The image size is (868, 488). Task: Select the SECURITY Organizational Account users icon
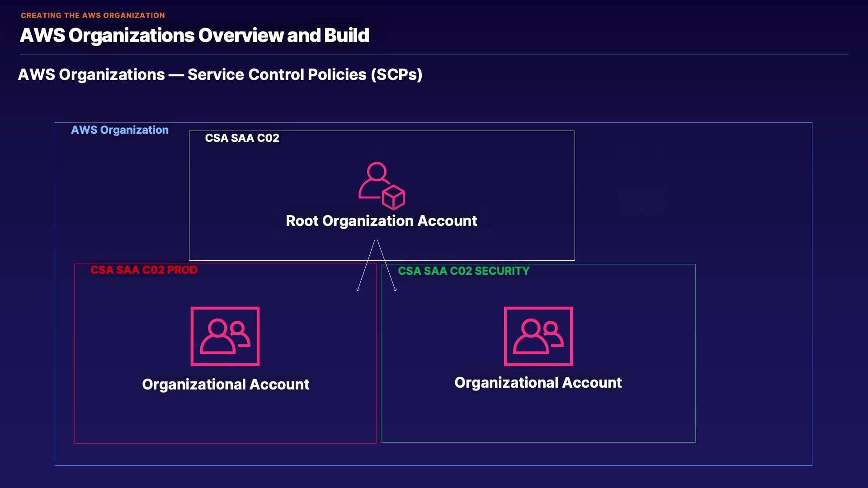[538, 336]
